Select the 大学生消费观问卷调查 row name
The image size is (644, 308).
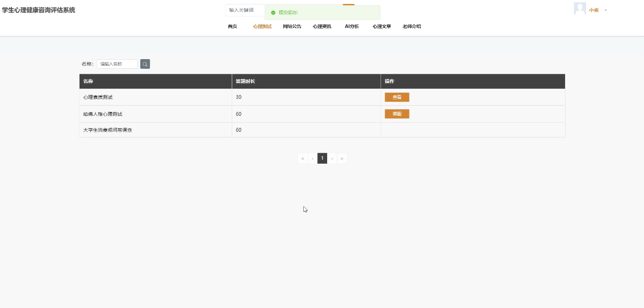click(x=107, y=130)
